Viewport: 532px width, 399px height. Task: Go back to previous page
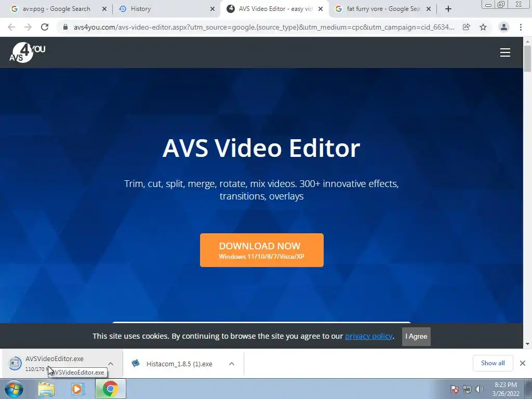(x=11, y=27)
